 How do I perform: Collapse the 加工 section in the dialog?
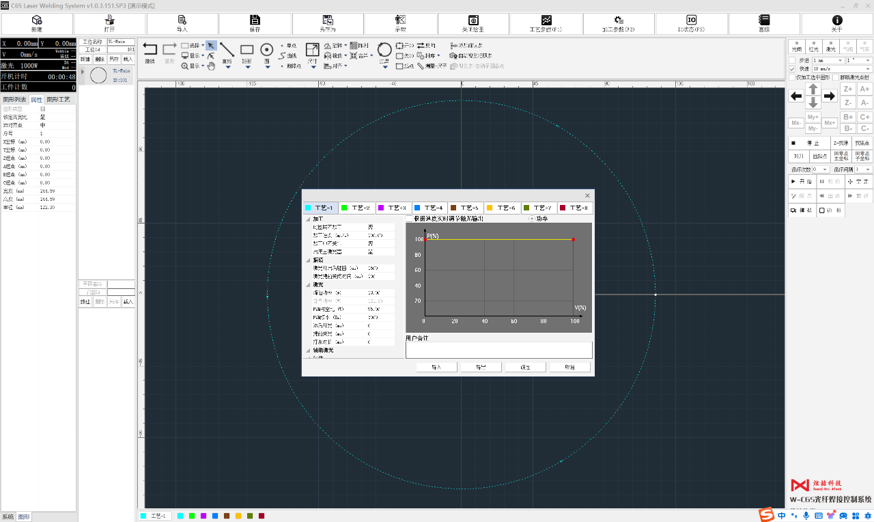[308, 219]
